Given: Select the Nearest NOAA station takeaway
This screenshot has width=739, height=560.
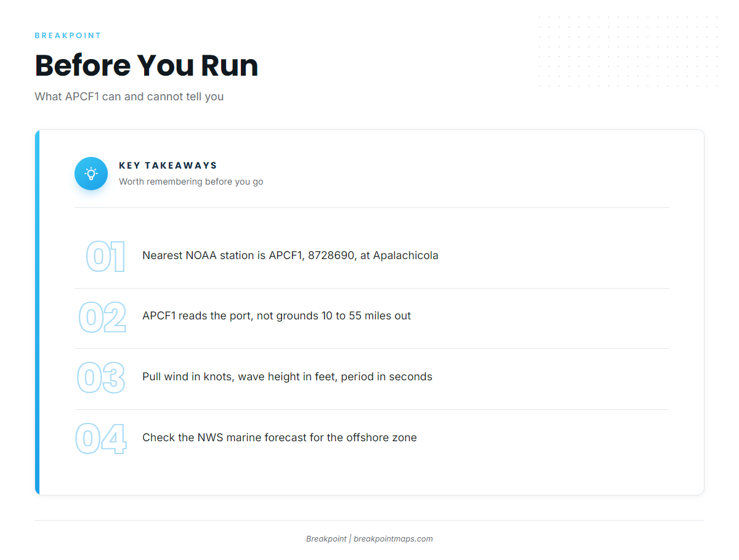Looking at the screenshot, I should [x=290, y=255].
